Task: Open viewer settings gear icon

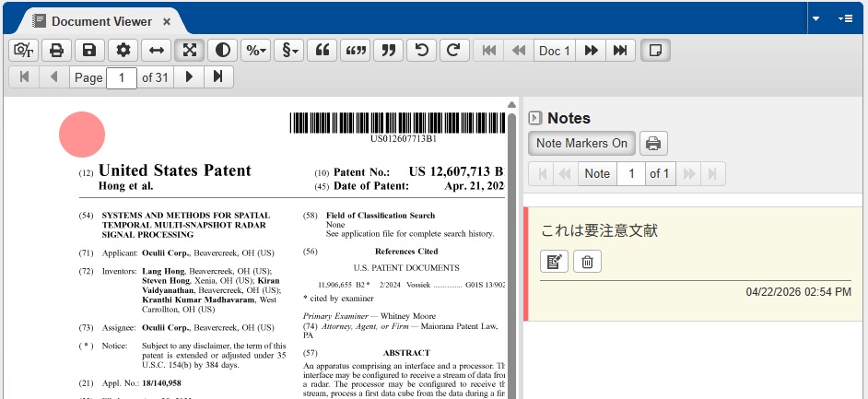Action: tap(123, 51)
